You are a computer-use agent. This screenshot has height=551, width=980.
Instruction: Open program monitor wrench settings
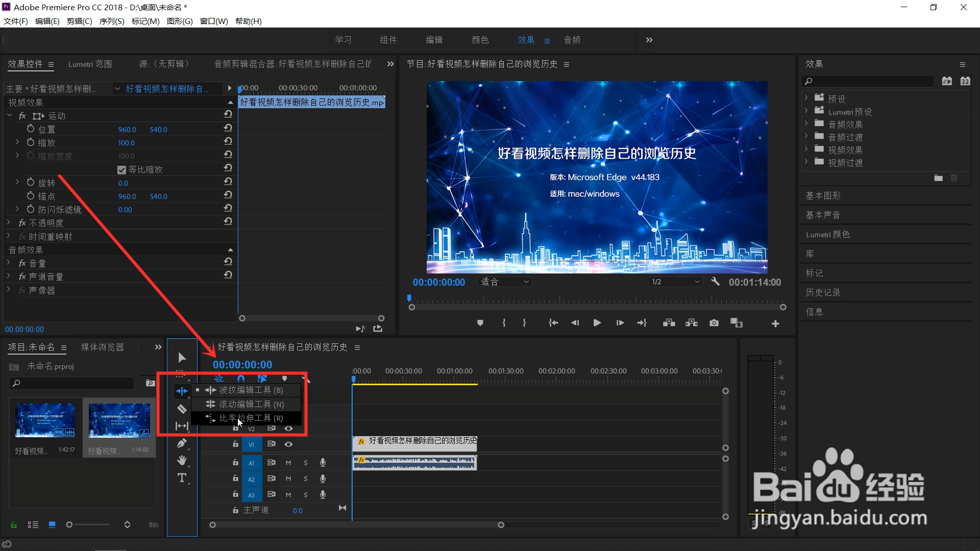coord(715,282)
